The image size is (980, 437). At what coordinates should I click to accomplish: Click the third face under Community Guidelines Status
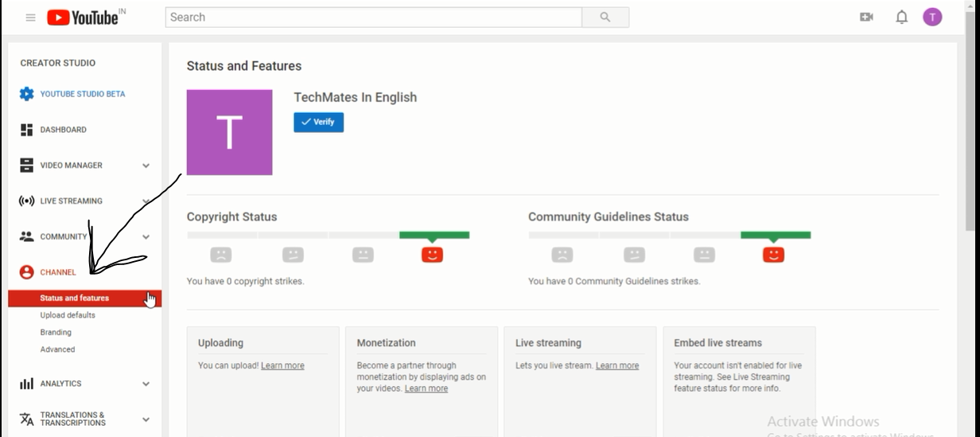coord(704,255)
